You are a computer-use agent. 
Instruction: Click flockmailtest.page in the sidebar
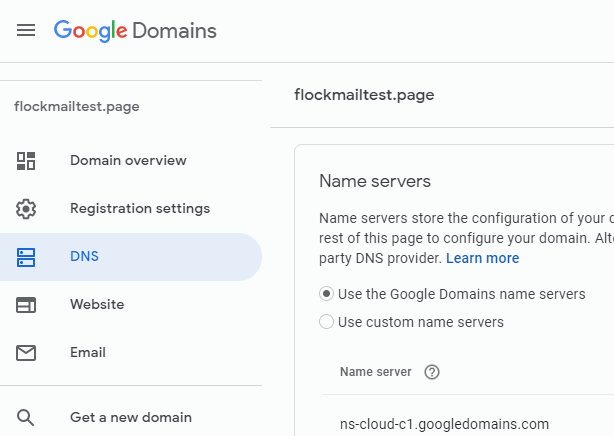pyautogui.click(x=77, y=107)
